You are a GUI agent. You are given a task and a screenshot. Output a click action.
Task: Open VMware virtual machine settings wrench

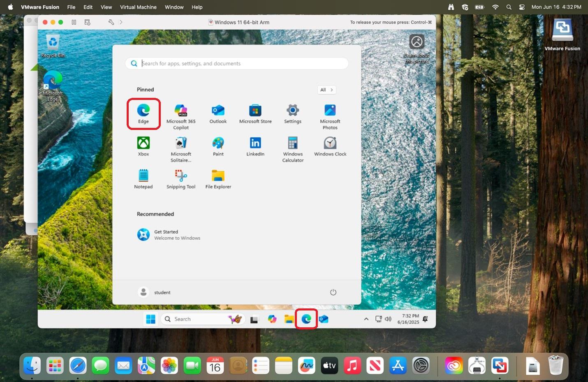(x=111, y=22)
